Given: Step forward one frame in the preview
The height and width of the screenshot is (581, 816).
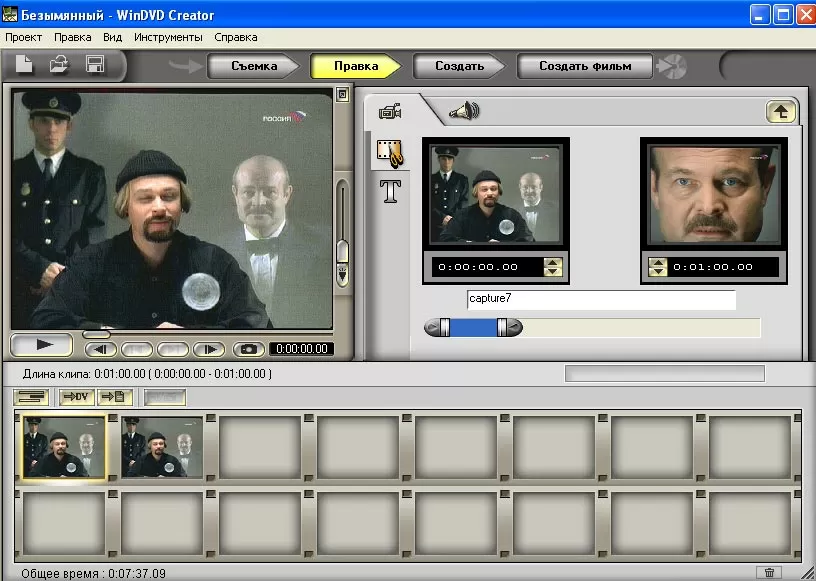Looking at the screenshot, I should 207,349.
